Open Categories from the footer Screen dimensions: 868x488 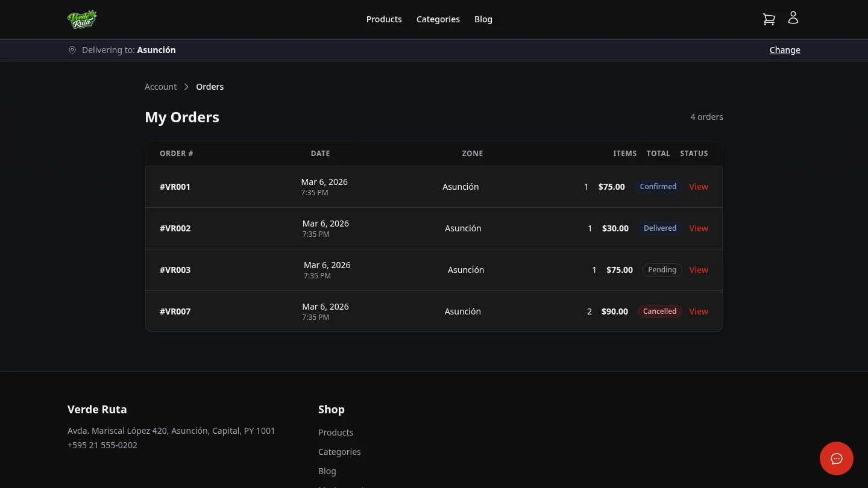pos(339,451)
